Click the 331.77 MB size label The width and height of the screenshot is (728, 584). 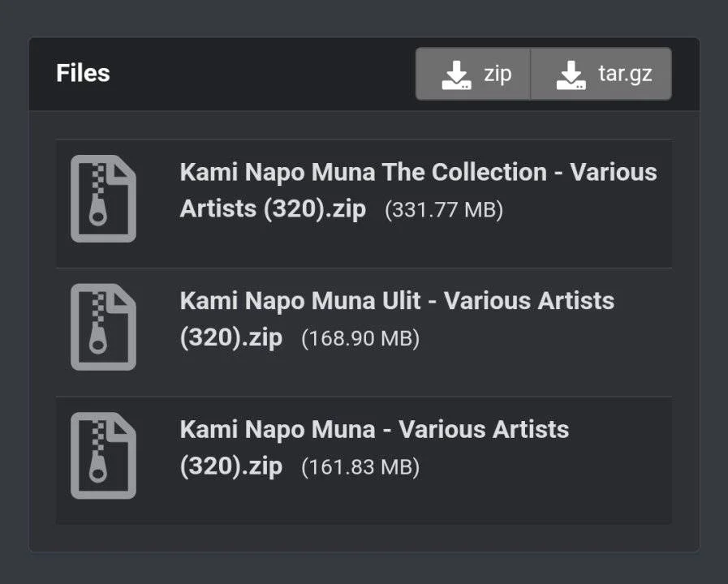tap(444, 209)
